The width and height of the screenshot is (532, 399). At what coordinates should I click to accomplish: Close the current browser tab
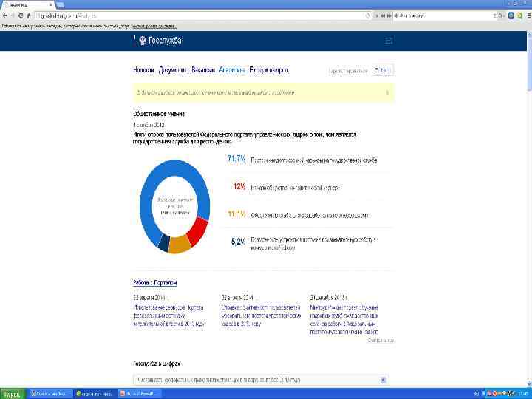pos(52,4)
